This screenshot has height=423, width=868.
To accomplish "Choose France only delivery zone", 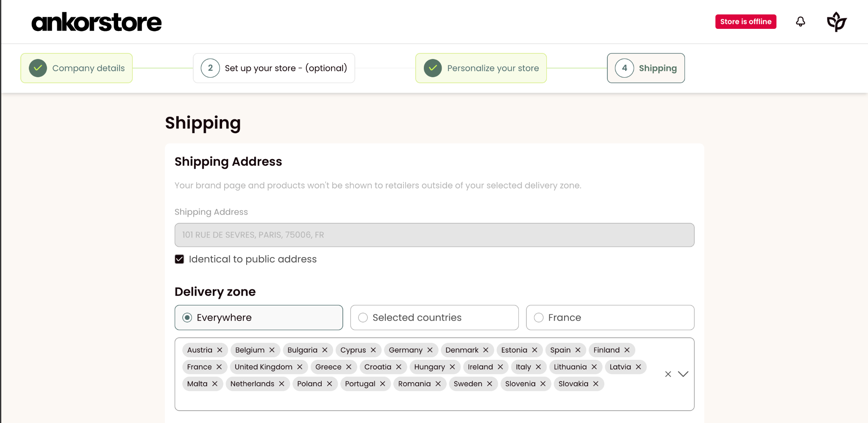I will click(610, 317).
